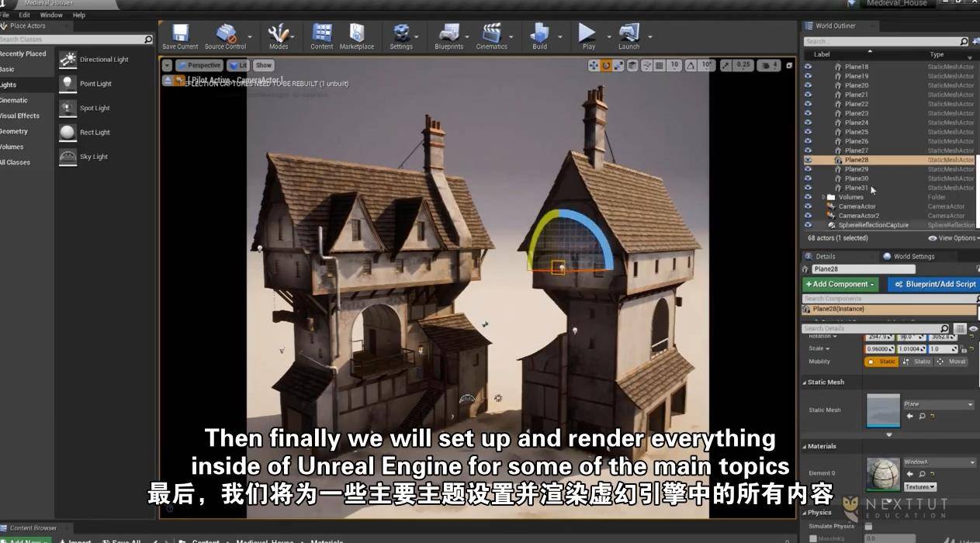
Task: Select the translate gizmo mode in viewport
Action: (x=594, y=65)
